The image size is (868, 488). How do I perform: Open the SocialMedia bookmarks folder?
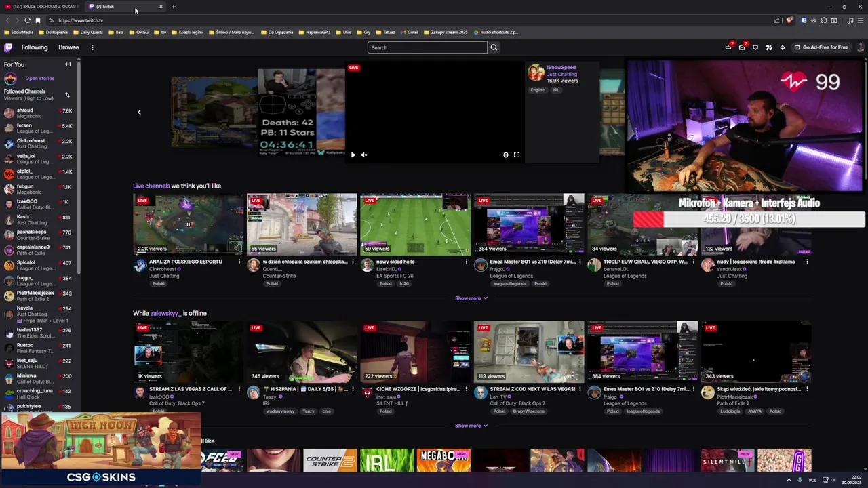click(x=18, y=32)
